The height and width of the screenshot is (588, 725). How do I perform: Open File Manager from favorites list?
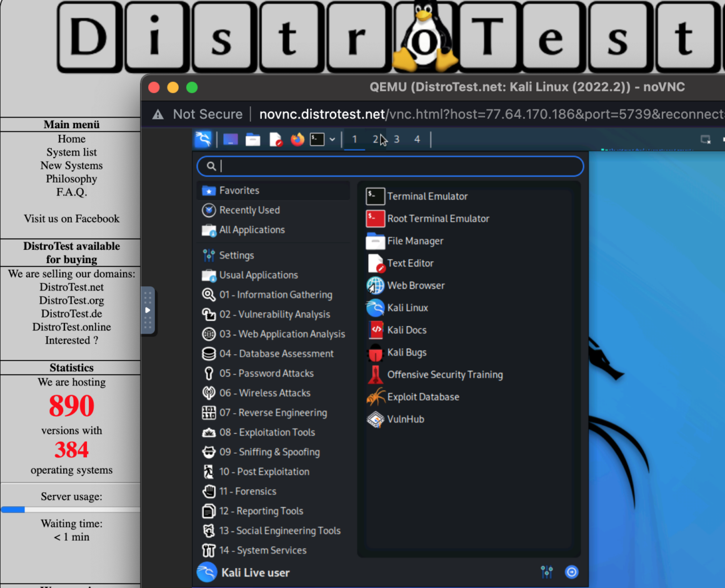click(x=468, y=241)
